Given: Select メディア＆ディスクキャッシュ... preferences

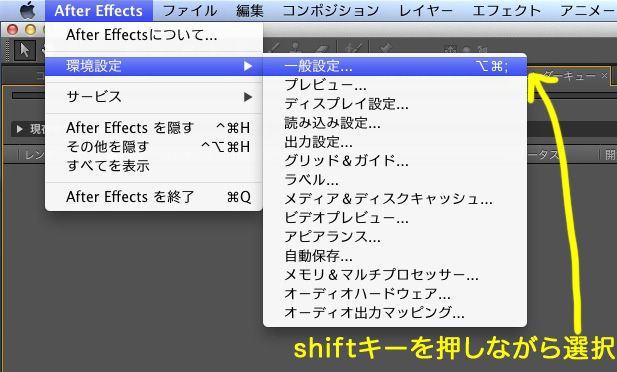Looking at the screenshot, I should 395,199.
